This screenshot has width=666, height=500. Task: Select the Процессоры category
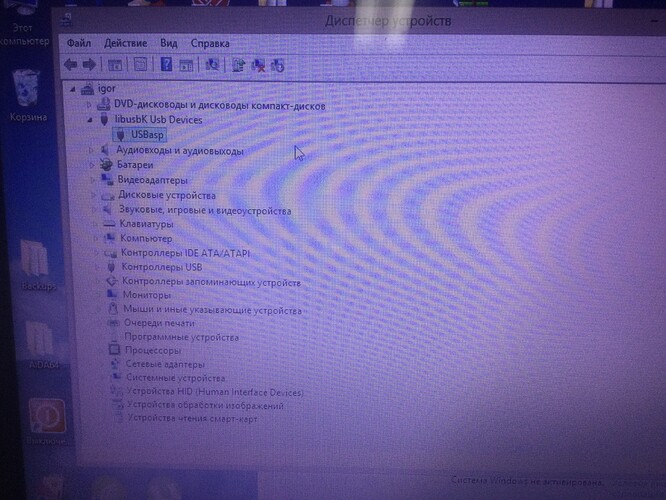point(153,351)
